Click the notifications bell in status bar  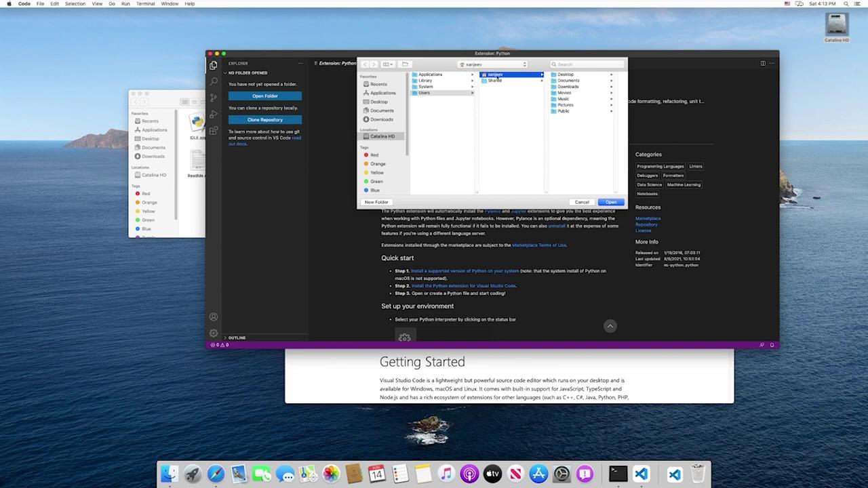(x=772, y=345)
